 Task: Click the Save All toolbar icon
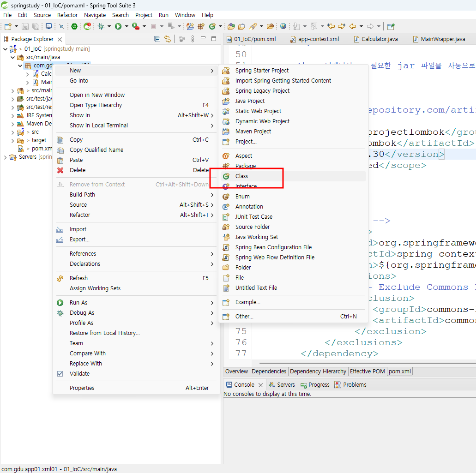tap(36, 26)
